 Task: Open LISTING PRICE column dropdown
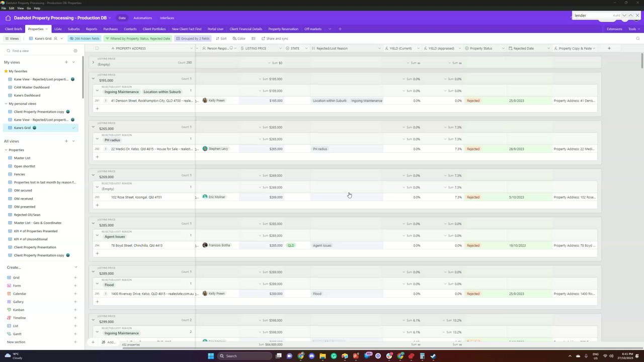(x=280, y=48)
